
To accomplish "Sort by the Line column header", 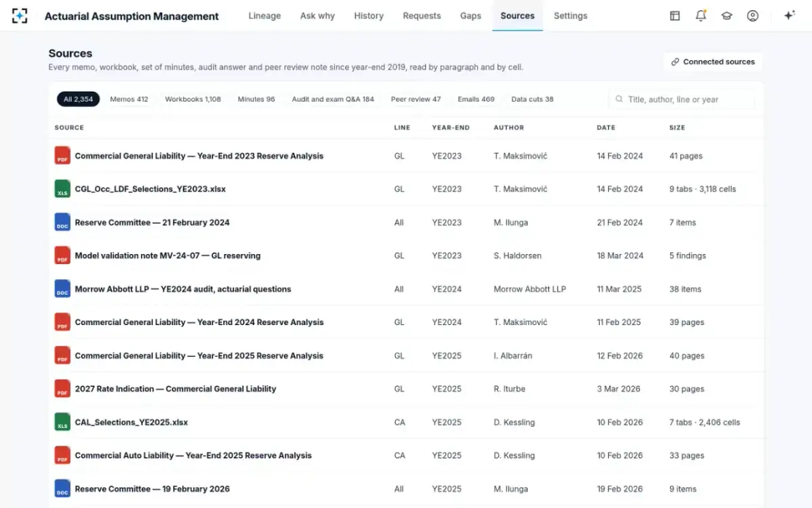I will pyautogui.click(x=402, y=127).
